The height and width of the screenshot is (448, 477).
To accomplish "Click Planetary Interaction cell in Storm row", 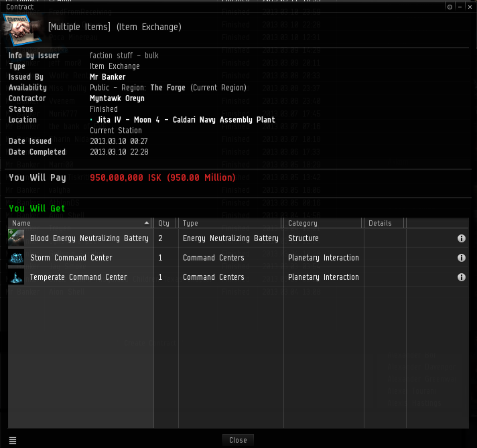I will (324, 258).
